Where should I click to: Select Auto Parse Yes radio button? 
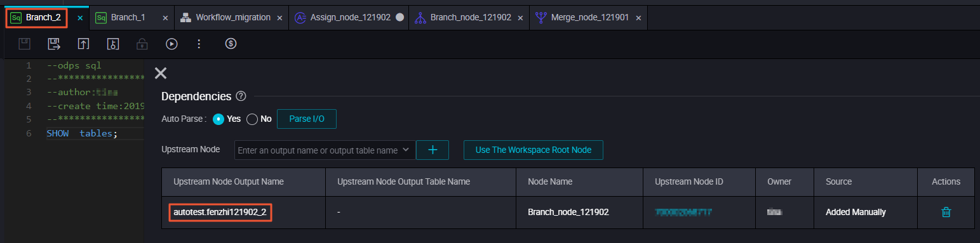point(218,119)
